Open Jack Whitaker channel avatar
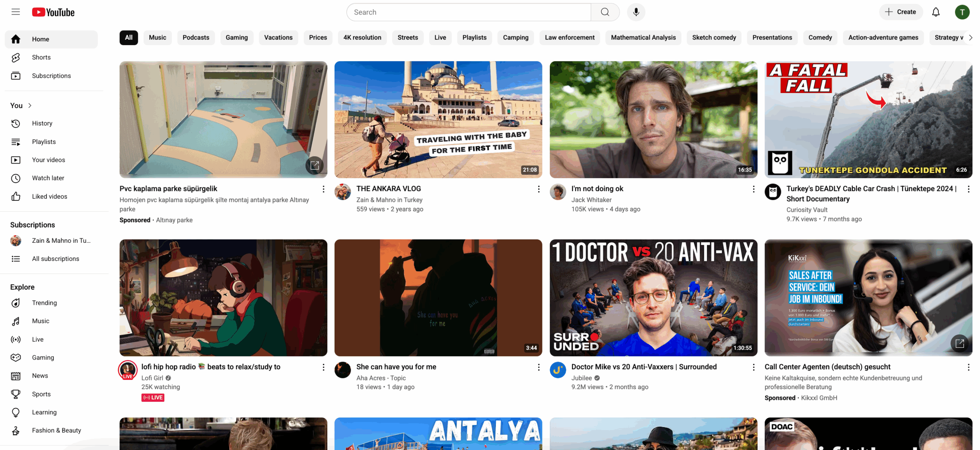The image size is (980, 450). coord(558,192)
